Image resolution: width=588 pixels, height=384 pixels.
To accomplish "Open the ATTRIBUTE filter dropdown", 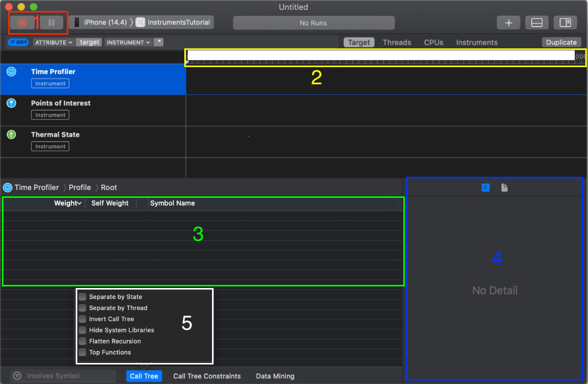I will coord(53,42).
